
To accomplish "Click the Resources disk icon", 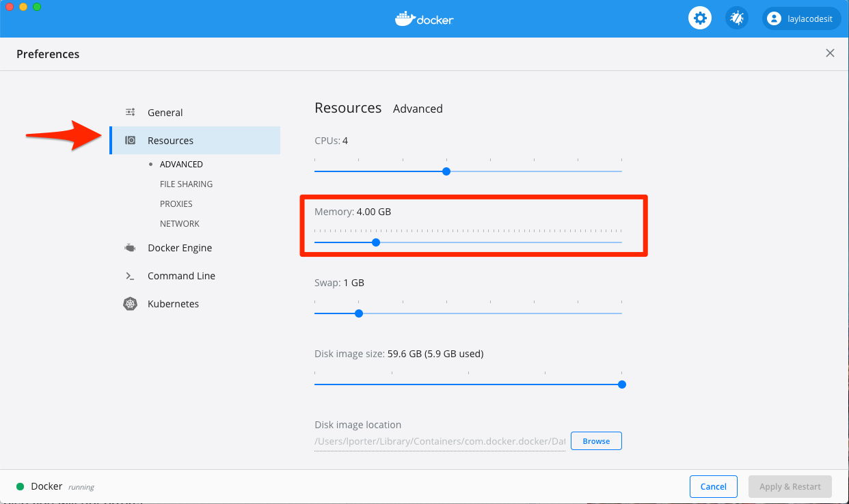I will click(130, 141).
